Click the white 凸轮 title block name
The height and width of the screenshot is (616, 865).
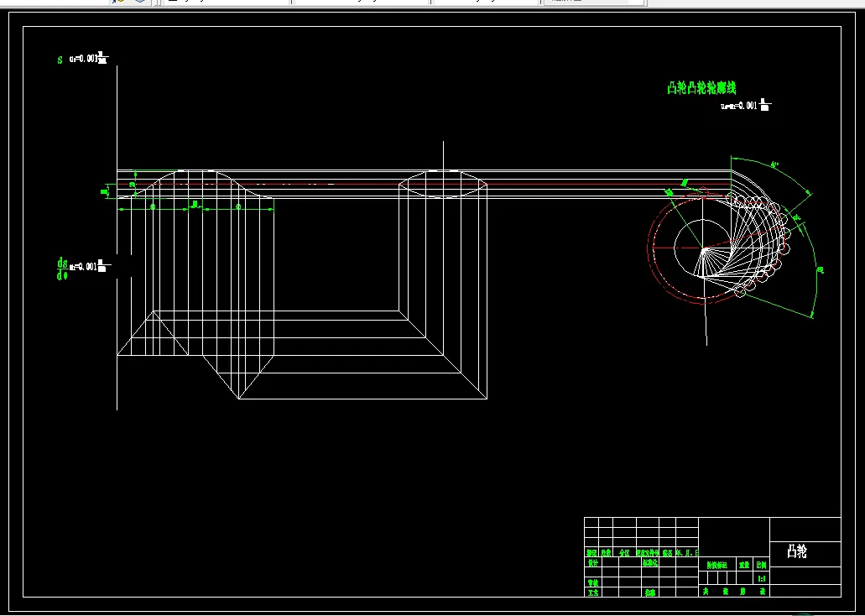coord(796,551)
